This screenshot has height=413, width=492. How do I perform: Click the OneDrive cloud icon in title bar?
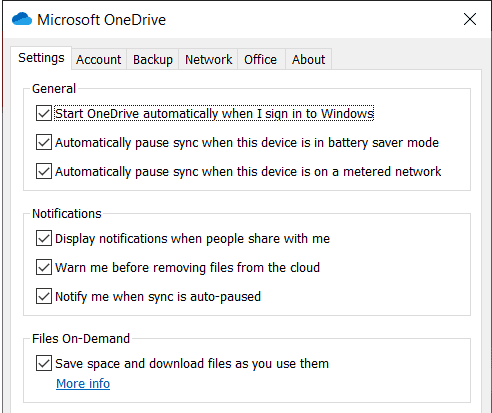coord(22,19)
